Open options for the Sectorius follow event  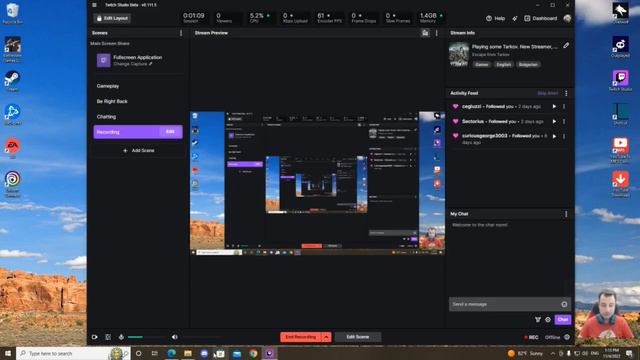pos(564,121)
